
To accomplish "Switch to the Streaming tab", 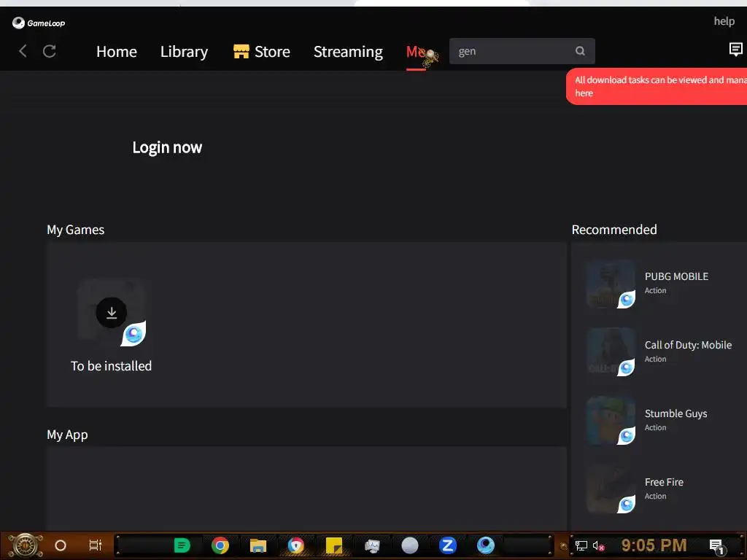I will click(x=348, y=52).
